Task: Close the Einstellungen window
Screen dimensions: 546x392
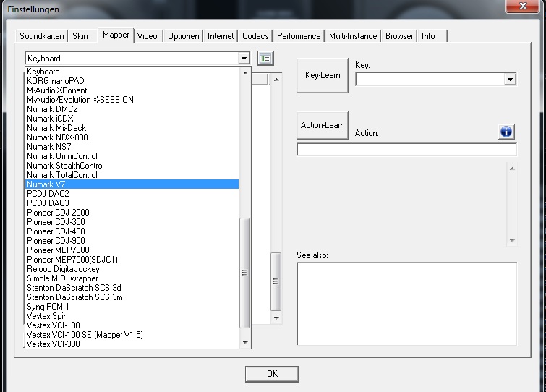Action: click(x=522, y=6)
